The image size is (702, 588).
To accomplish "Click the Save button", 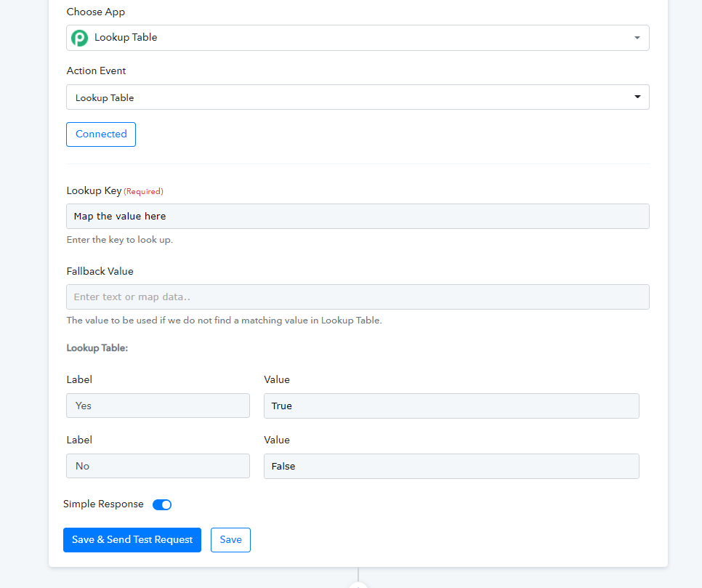I will [230, 540].
